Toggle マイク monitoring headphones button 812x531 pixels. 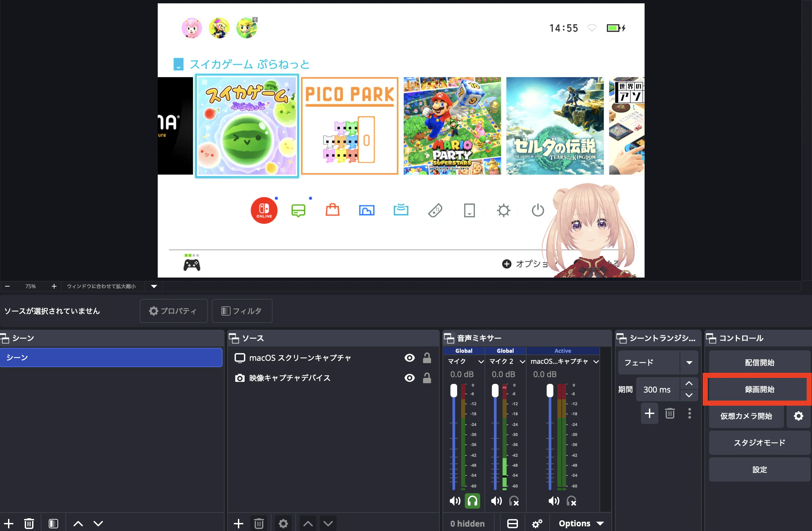click(x=472, y=501)
